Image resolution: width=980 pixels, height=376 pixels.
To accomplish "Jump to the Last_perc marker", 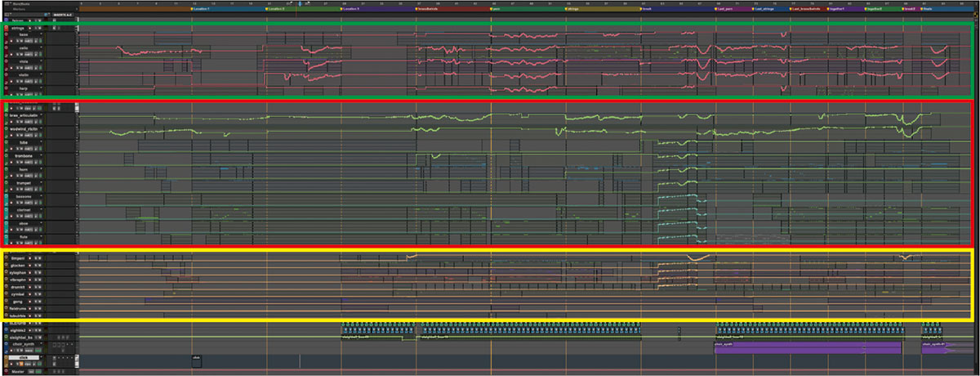I will [724, 9].
